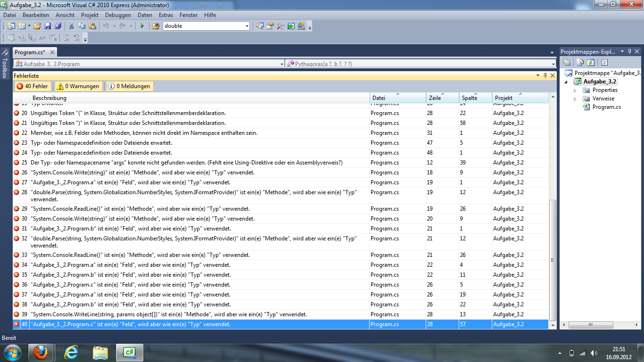Image resolution: width=644 pixels, height=362 pixels.
Task: Pin the Fehlerliste panel with pushpin icon
Action: [545, 75]
